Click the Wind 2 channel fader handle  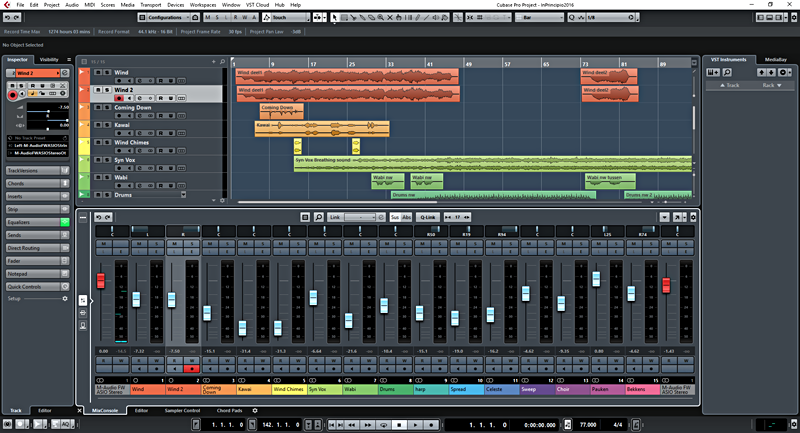(171, 300)
